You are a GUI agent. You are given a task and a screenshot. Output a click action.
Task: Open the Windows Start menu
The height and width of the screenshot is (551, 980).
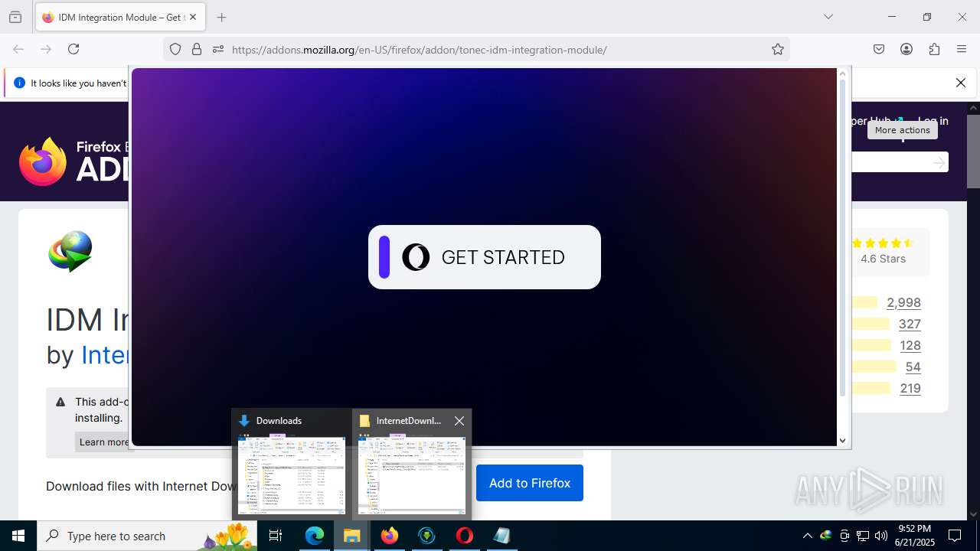(18, 536)
